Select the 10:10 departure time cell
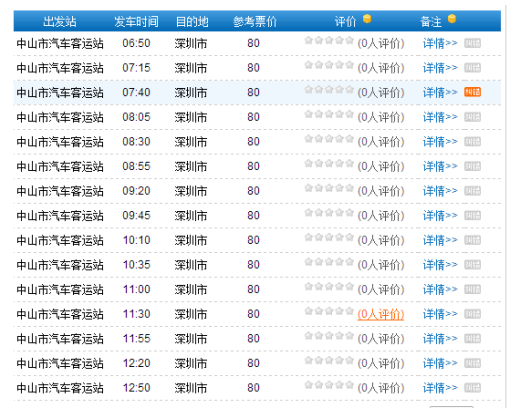Viewport: 524px width, 413px height. (x=136, y=240)
